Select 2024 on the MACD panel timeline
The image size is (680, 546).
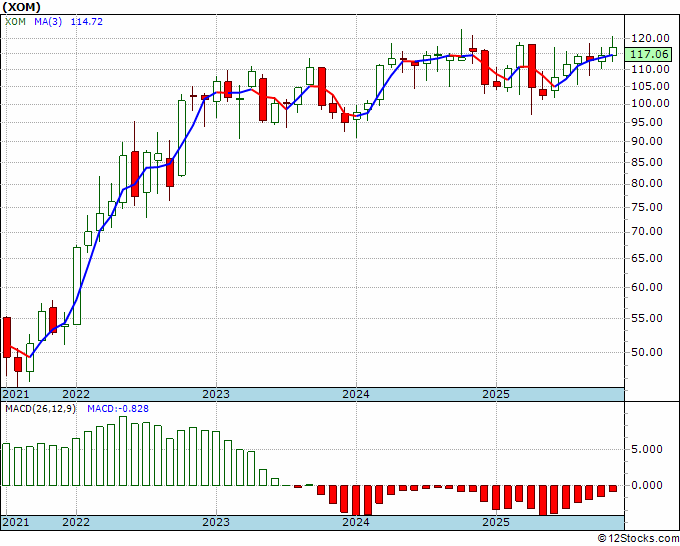[x=356, y=522]
